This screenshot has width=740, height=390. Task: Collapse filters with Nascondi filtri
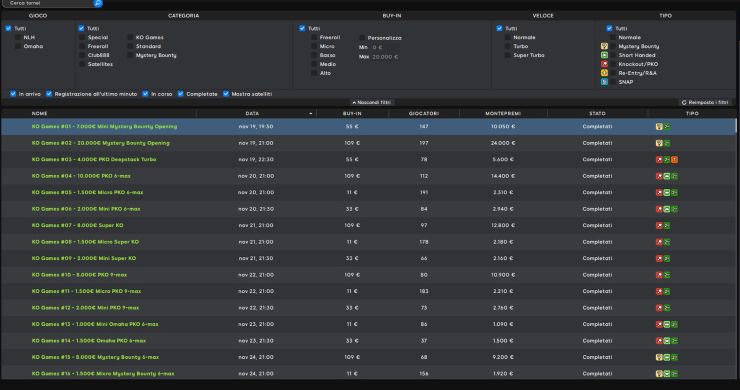click(372, 102)
